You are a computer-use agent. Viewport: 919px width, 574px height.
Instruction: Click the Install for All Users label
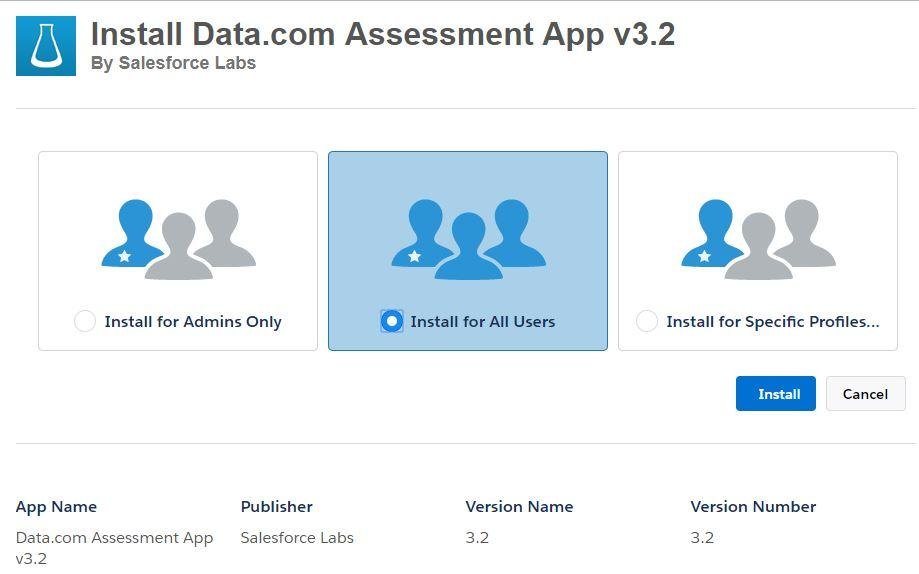(x=482, y=322)
